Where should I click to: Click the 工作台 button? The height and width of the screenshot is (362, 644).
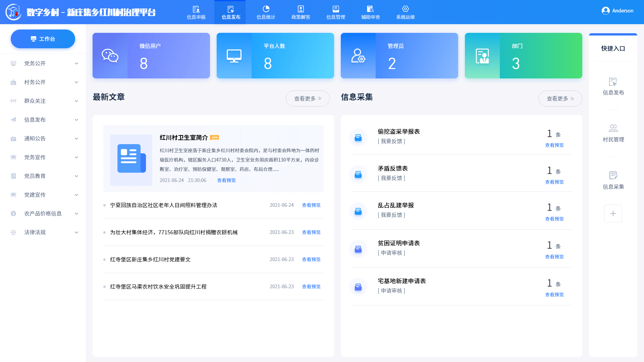point(43,39)
